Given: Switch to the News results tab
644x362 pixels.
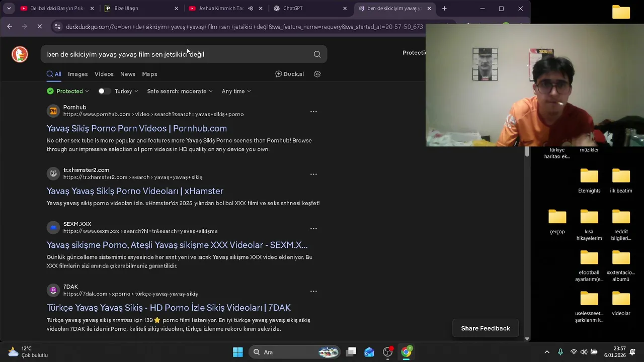Looking at the screenshot, I should click(x=128, y=74).
